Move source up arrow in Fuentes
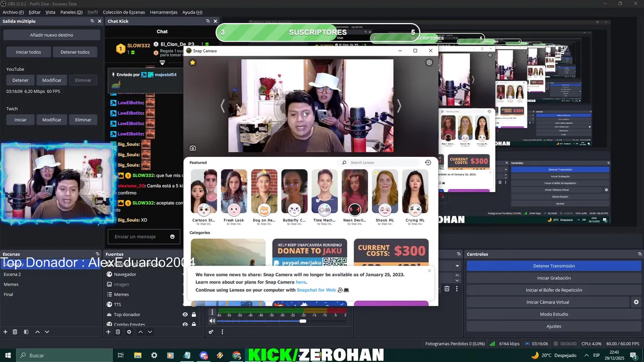644x362 pixels. pyautogui.click(x=140, y=332)
